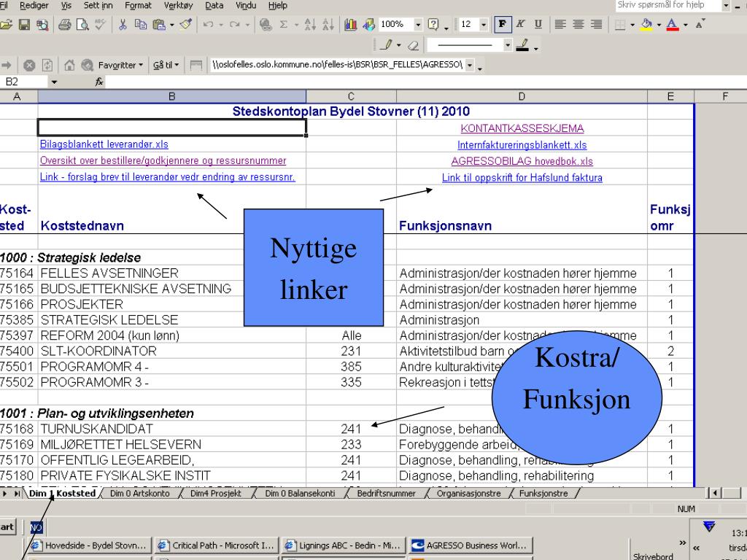The height and width of the screenshot is (560, 747).
Task: Click the formula bar input area
Action: 426,82
